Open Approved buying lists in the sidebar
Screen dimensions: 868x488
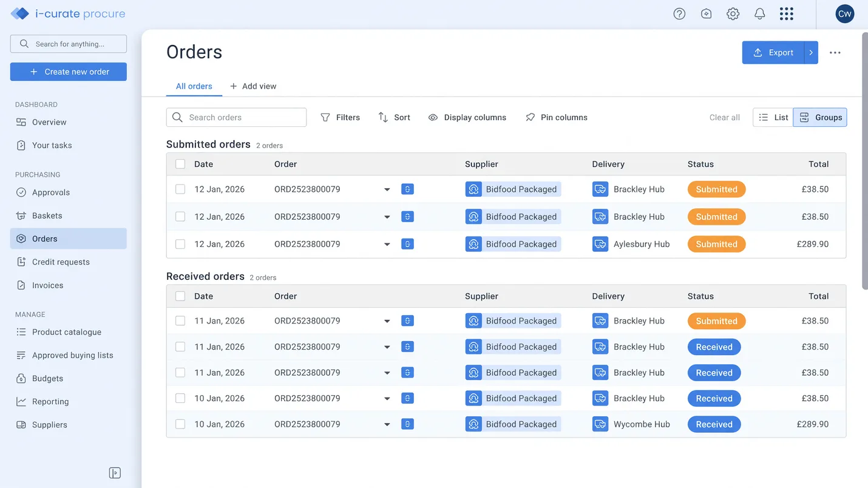click(x=68, y=355)
